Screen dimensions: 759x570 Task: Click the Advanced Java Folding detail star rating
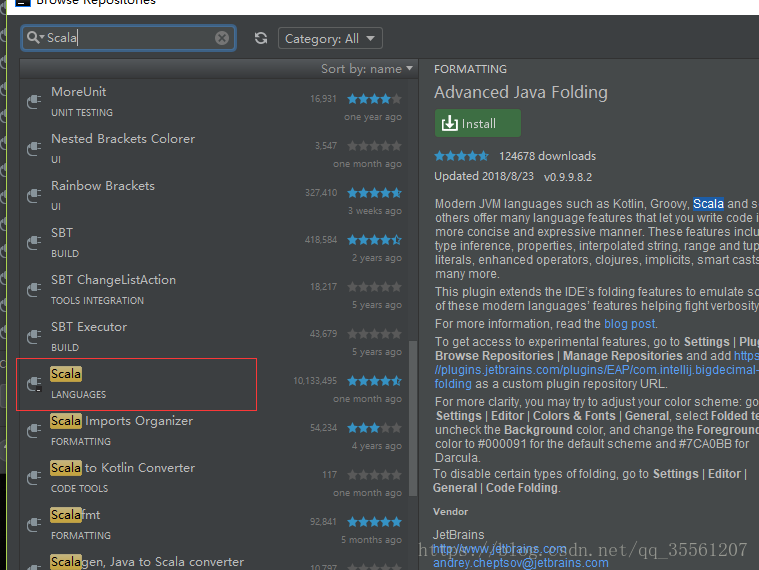click(461, 156)
